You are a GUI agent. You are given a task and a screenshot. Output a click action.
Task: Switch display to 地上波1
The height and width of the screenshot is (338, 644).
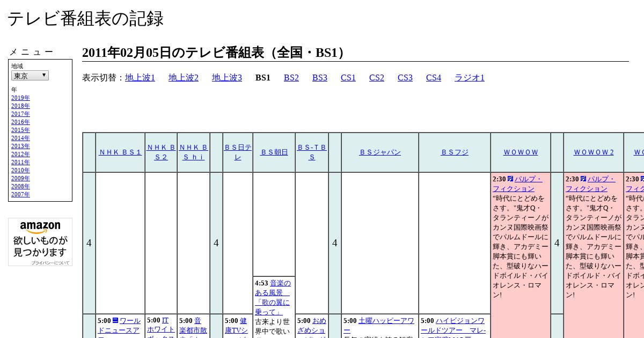(x=140, y=78)
